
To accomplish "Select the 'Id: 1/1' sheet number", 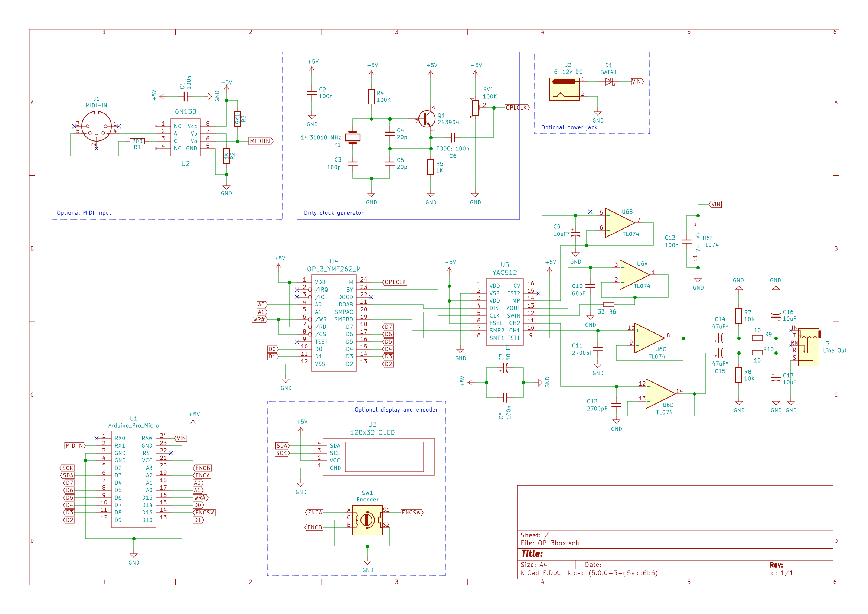I will pyautogui.click(x=781, y=573).
